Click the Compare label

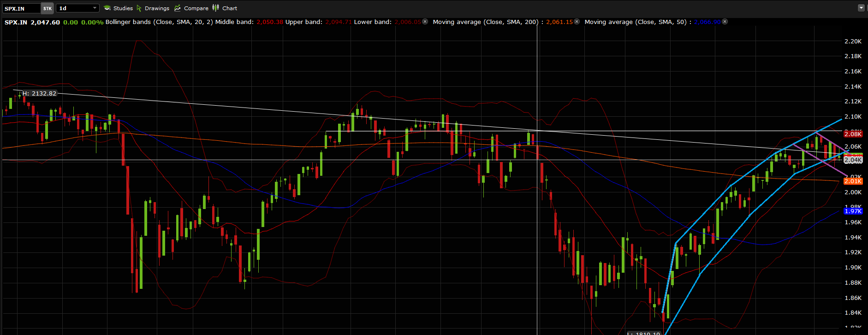pyautogui.click(x=196, y=8)
